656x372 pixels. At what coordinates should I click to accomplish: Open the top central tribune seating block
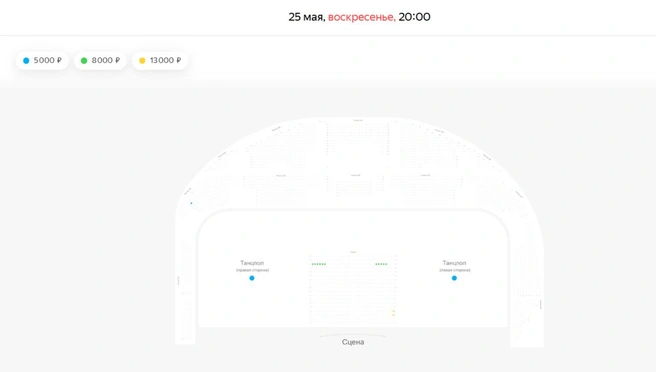click(x=358, y=138)
